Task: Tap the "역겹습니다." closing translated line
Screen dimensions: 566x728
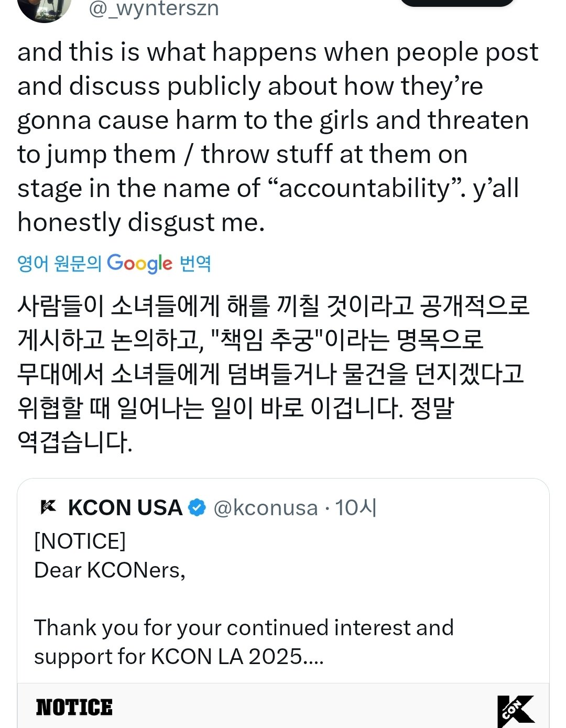Action: point(75,442)
